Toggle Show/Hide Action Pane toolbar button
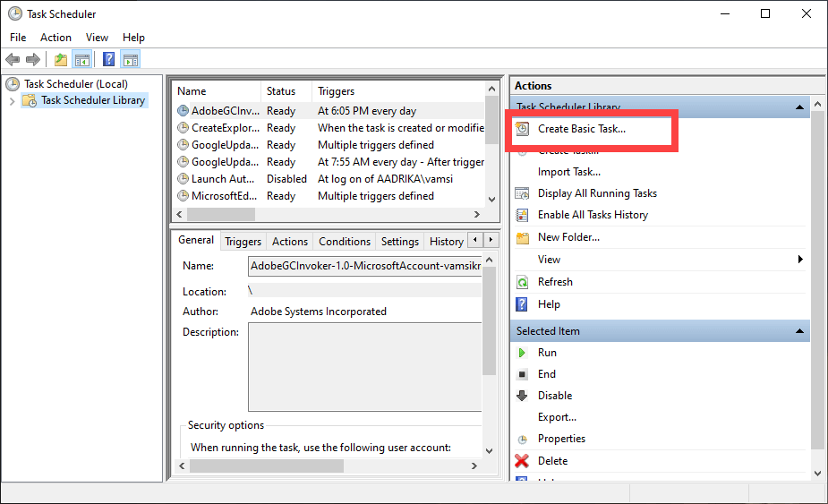The width and height of the screenshot is (828, 504). (x=131, y=60)
